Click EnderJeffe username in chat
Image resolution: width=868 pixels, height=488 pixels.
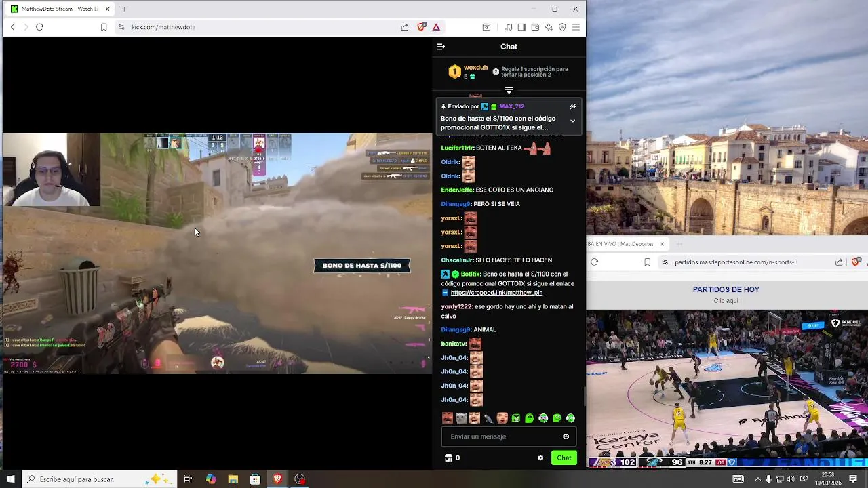456,190
